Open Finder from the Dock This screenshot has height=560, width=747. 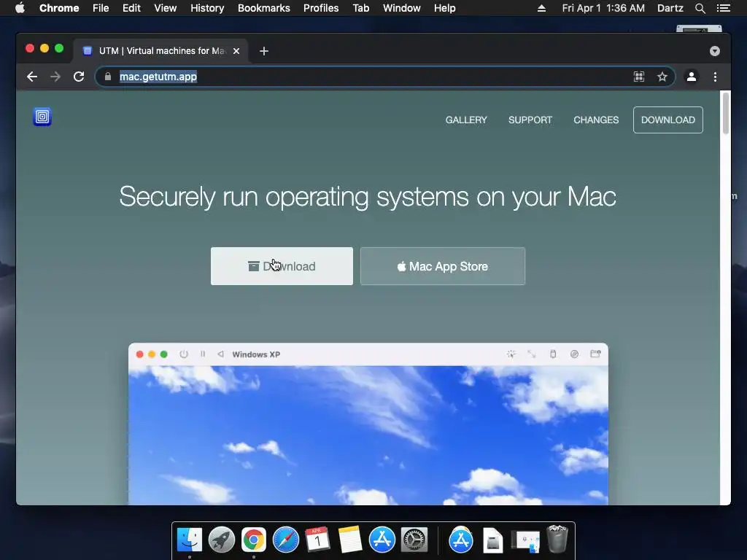190,540
